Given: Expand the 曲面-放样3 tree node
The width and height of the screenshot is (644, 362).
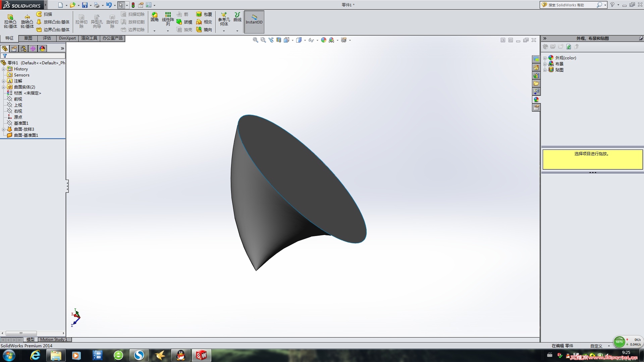Looking at the screenshot, I should (3, 129).
